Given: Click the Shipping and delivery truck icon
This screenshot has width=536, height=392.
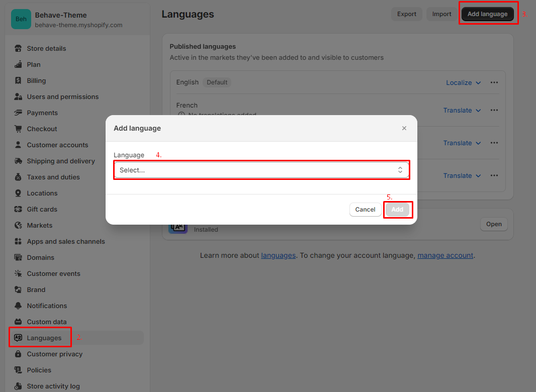Looking at the screenshot, I should tap(18, 161).
